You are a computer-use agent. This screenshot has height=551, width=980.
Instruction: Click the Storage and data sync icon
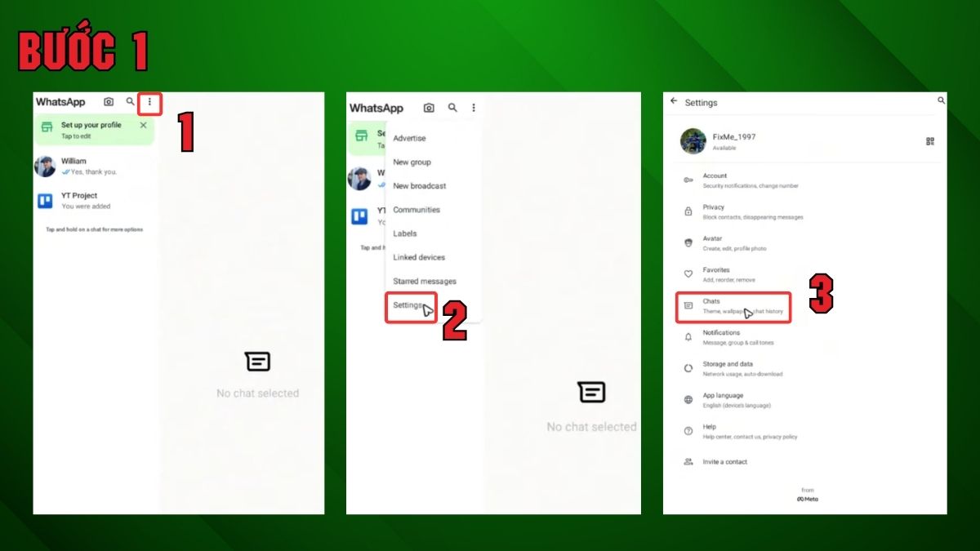click(x=688, y=368)
